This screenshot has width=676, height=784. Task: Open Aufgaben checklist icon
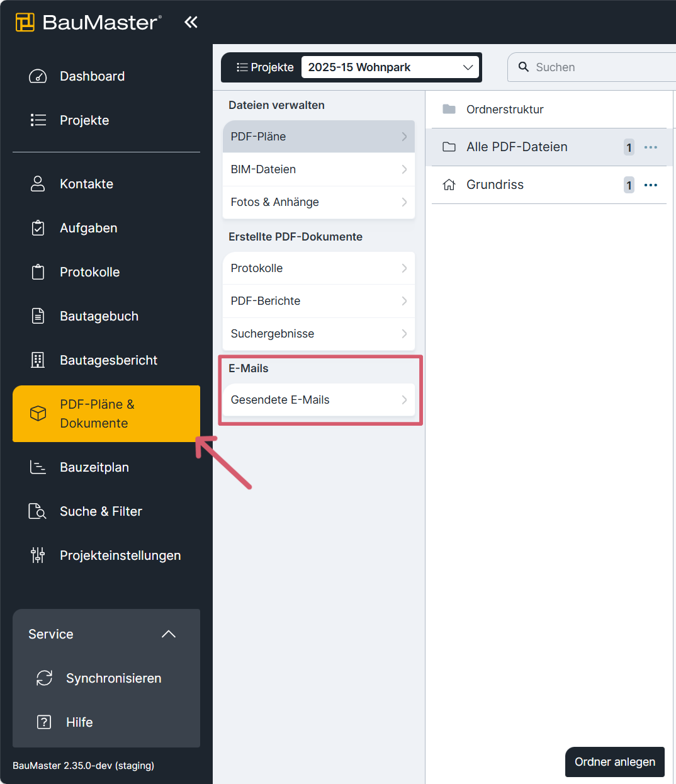click(38, 228)
